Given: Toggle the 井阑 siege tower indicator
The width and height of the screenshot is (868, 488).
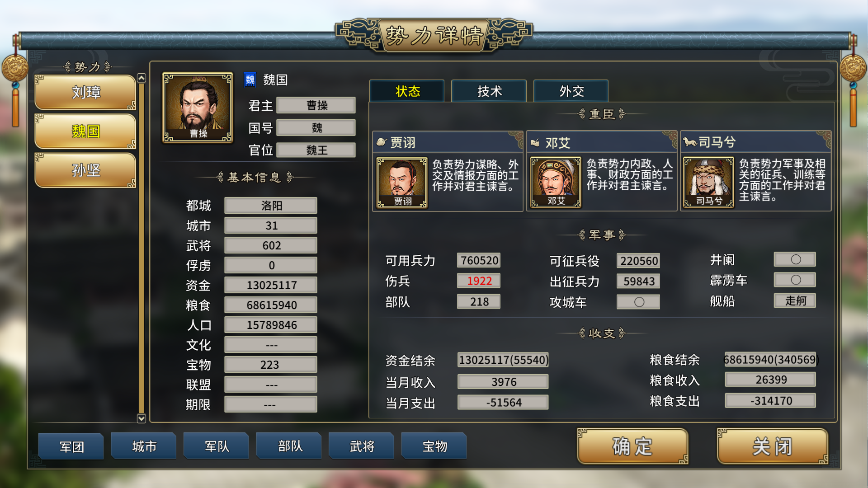Looking at the screenshot, I should (795, 259).
